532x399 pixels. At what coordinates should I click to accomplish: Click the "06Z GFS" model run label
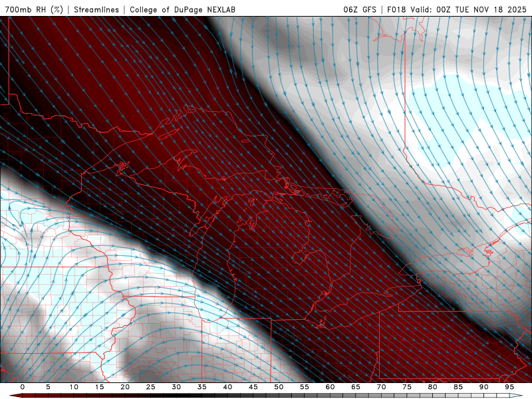[x=360, y=9]
